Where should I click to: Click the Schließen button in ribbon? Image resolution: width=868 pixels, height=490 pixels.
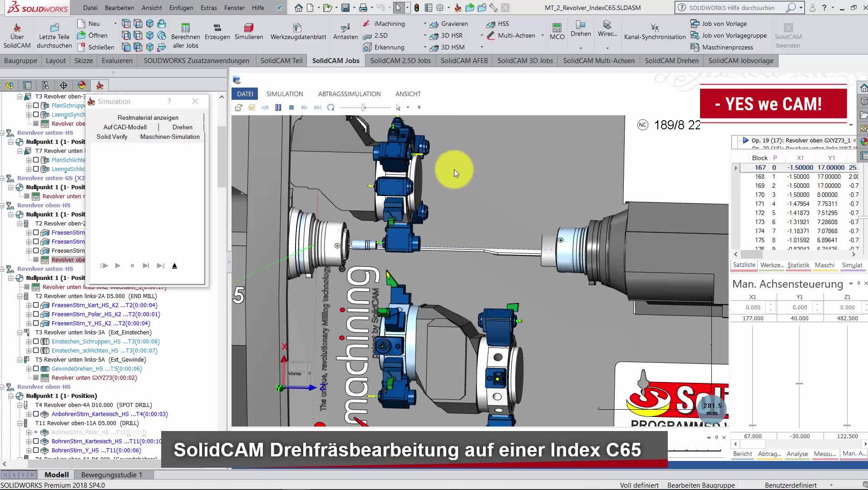click(x=96, y=47)
